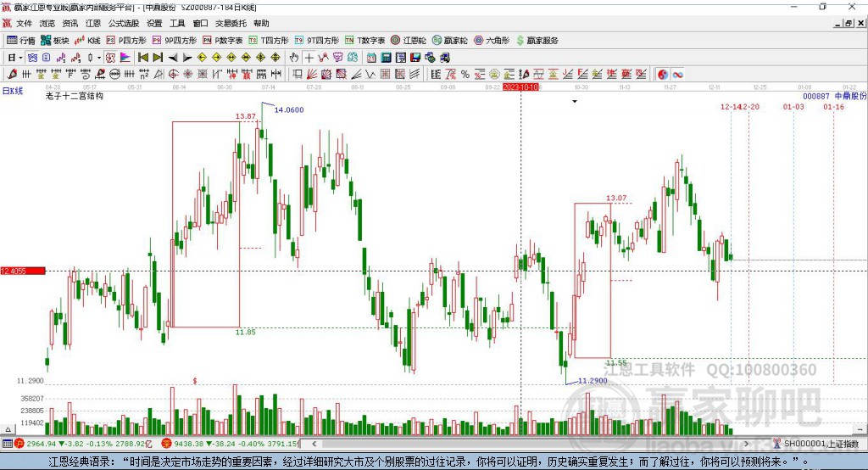
Task: Open the 六角形 hexagon tool
Action: [x=492, y=41]
